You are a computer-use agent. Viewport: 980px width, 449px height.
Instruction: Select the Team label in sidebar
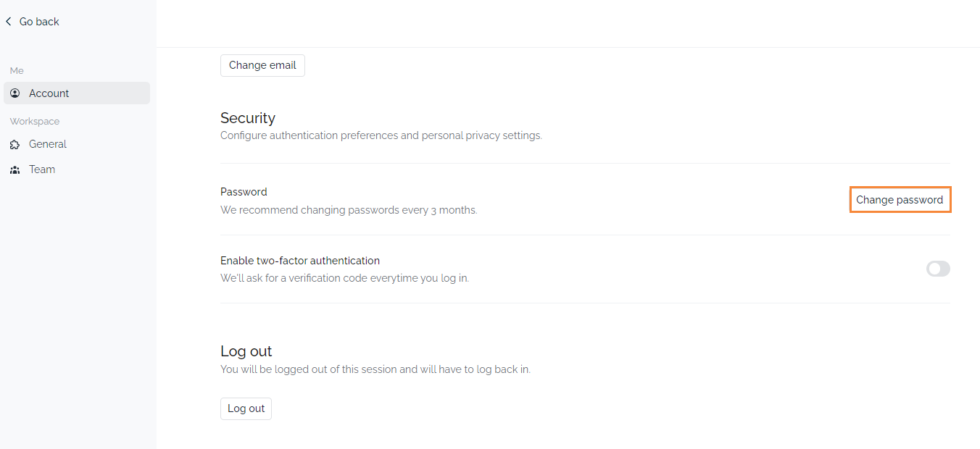42,169
